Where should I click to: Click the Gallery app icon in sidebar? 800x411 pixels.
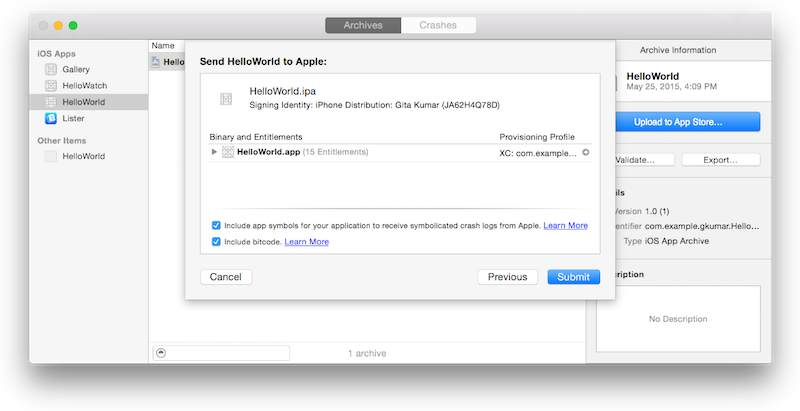pyautogui.click(x=51, y=69)
